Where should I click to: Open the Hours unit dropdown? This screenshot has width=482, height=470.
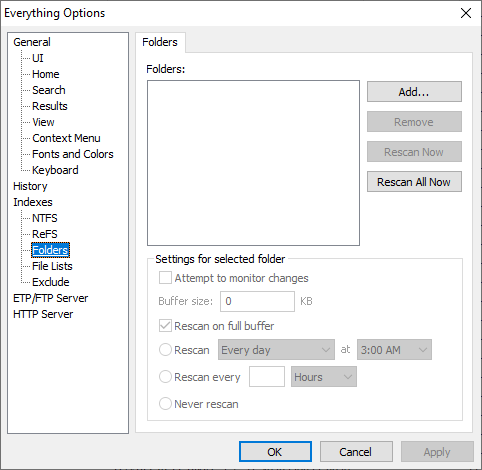pos(324,377)
